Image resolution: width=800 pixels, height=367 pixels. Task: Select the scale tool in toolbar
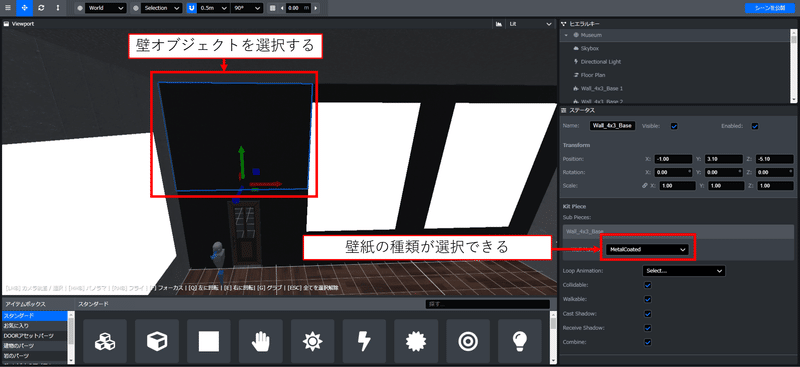58,8
